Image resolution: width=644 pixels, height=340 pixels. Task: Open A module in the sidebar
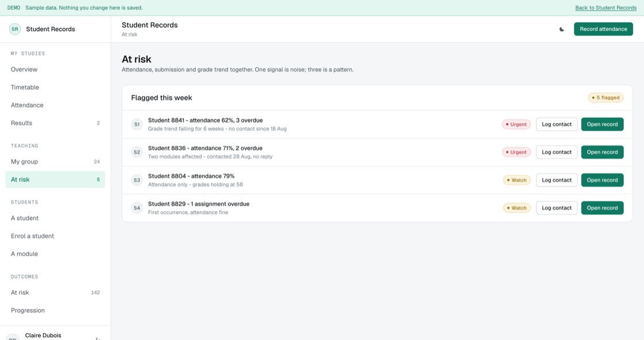(x=55, y=254)
